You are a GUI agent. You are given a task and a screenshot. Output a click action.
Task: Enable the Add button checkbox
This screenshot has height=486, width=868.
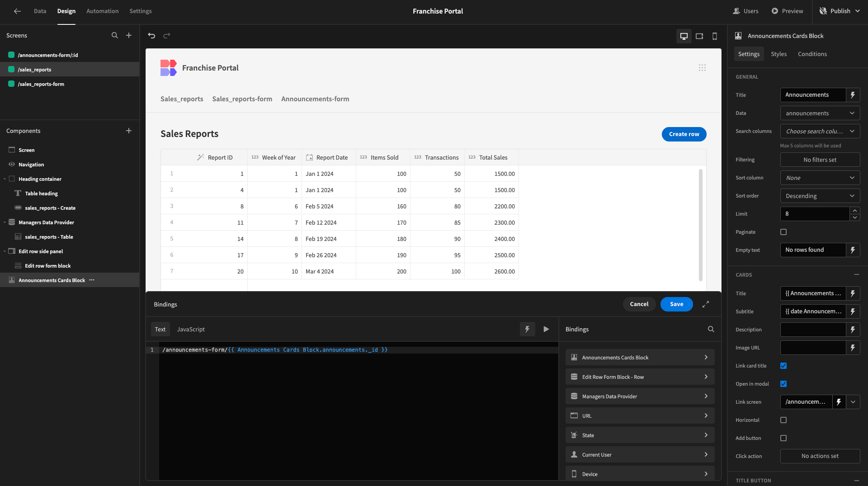click(x=783, y=438)
